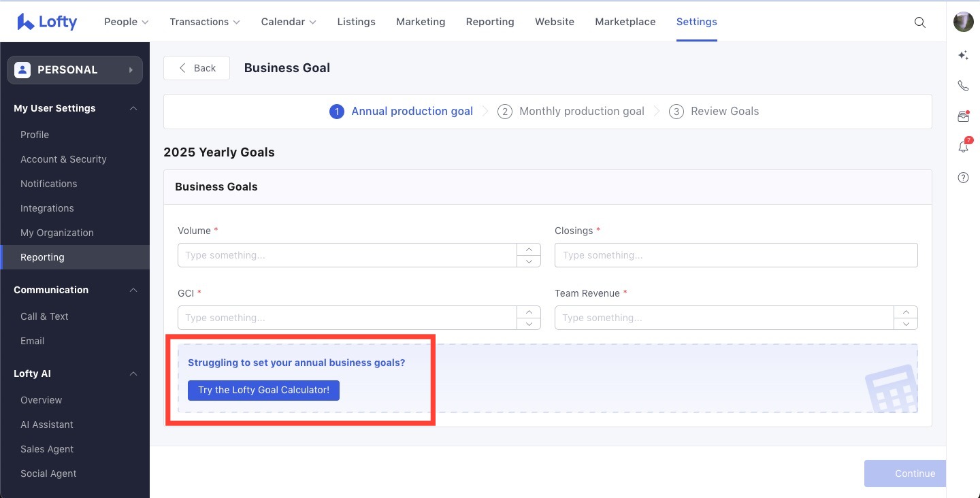
Task: Collapse the My User Settings section
Action: click(x=133, y=108)
